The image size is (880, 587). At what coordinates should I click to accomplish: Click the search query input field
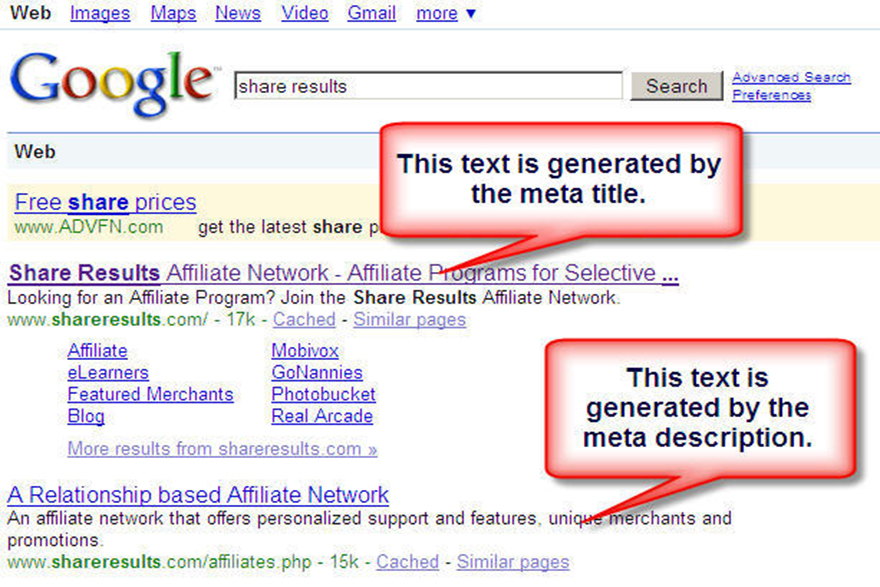pyautogui.click(x=427, y=86)
